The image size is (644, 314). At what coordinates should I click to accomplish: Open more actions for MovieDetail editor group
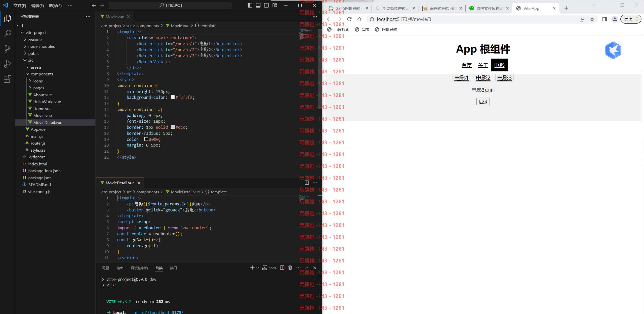tap(315, 183)
